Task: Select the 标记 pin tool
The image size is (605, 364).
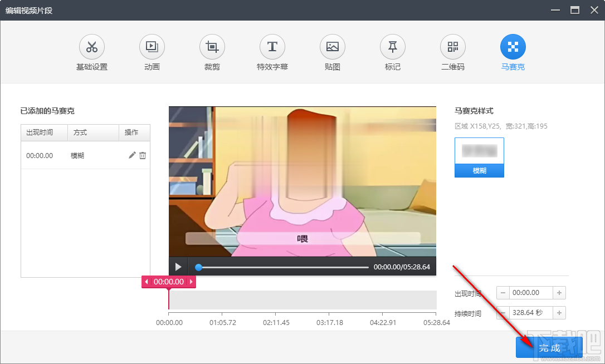Action: tap(393, 47)
